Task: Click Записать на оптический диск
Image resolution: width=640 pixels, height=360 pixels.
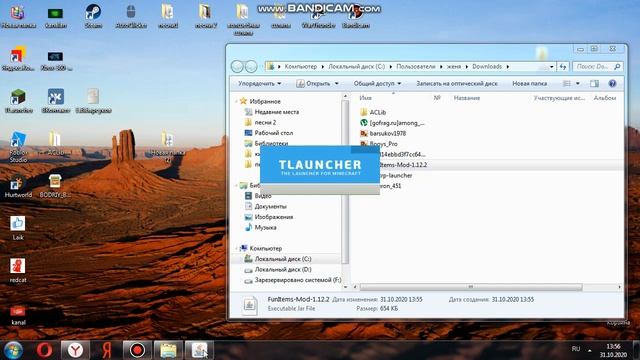Action: [457, 83]
